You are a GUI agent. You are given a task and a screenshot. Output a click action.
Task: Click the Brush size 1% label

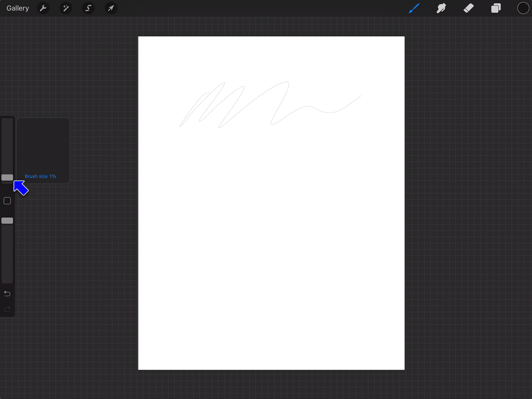click(40, 176)
